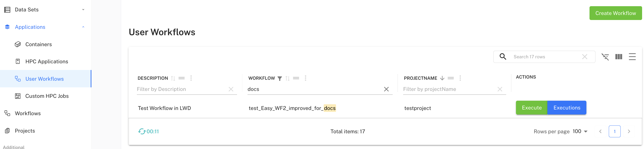The height and width of the screenshot is (149, 644).
Task: Click the clear-filters icon in table toolbar
Action: [x=605, y=57]
